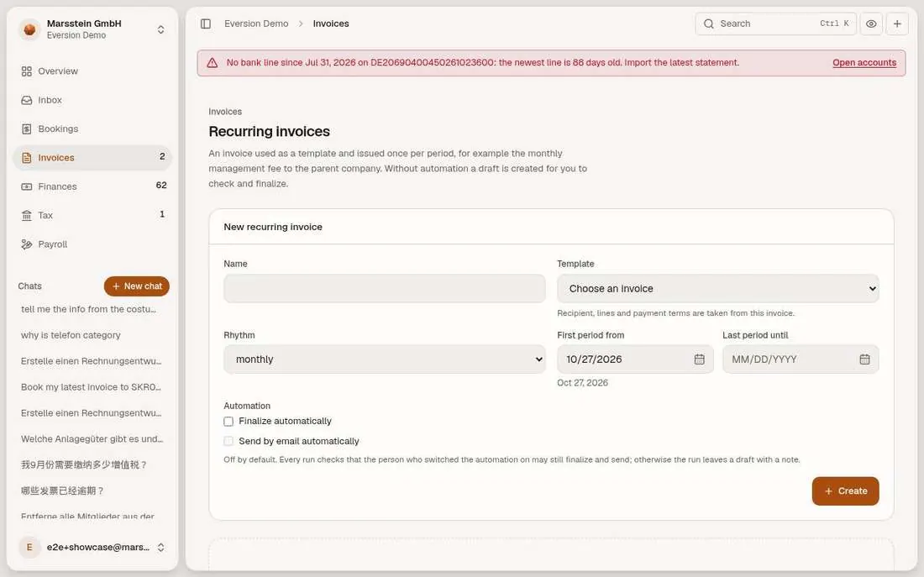
Task: Open the Template invoice dropdown
Action: pos(717,289)
